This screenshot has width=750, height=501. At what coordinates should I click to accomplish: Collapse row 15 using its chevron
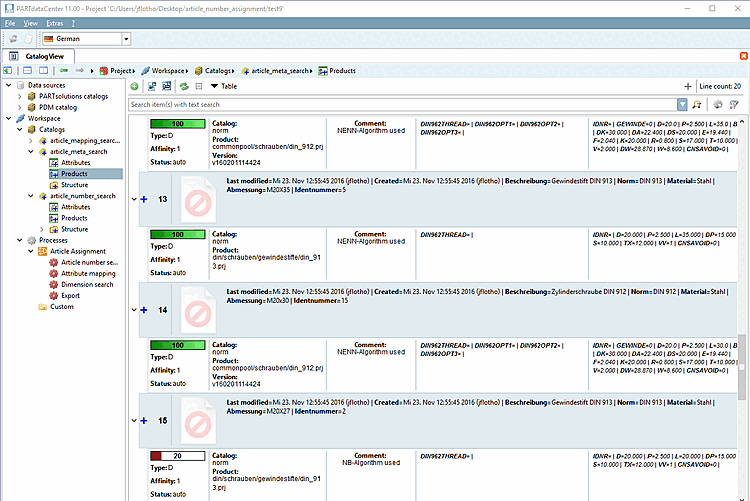pos(134,422)
